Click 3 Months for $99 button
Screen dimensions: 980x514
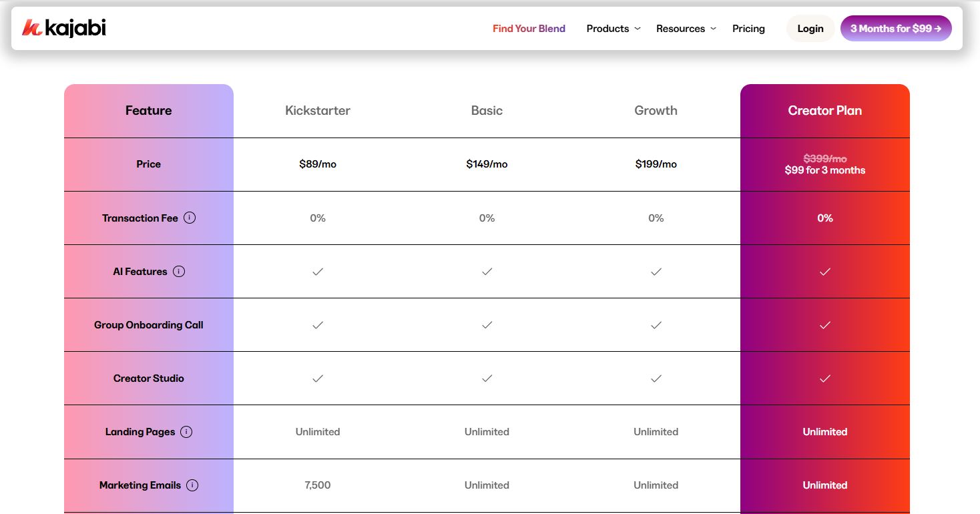[895, 29]
